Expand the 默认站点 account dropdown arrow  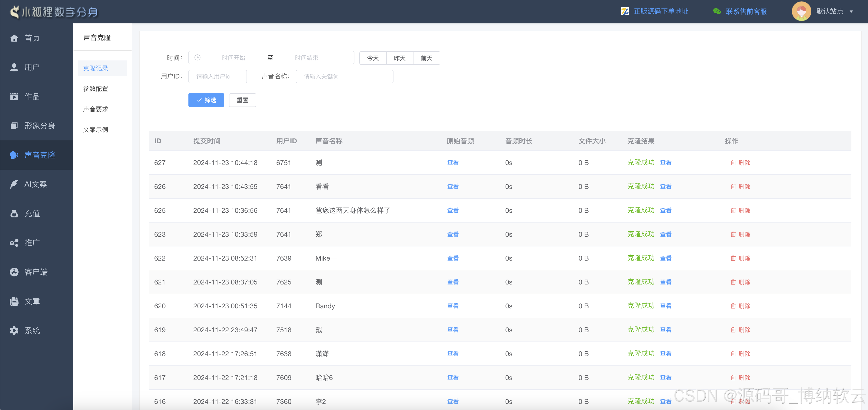(x=851, y=11)
